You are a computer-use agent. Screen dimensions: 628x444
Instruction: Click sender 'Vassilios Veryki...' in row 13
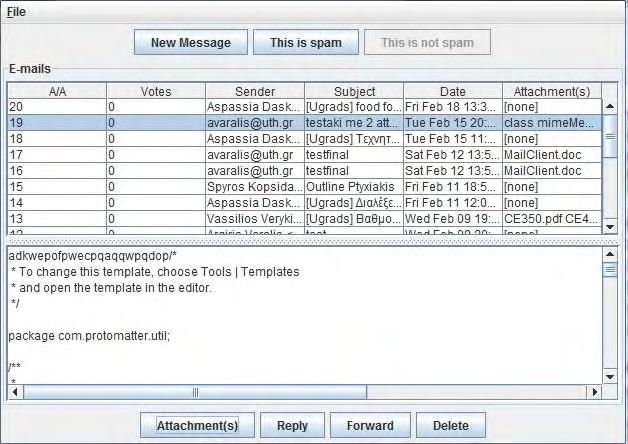[x=255, y=219]
